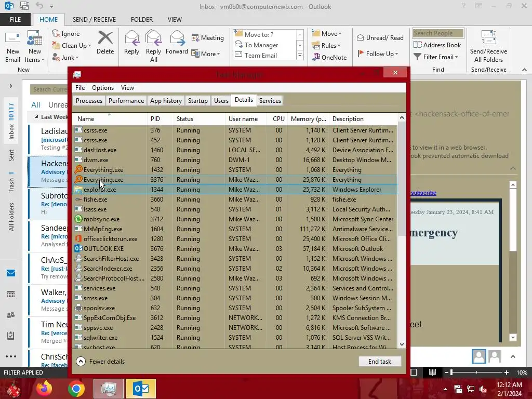Expand the Quick Steps gallery

(300, 55)
